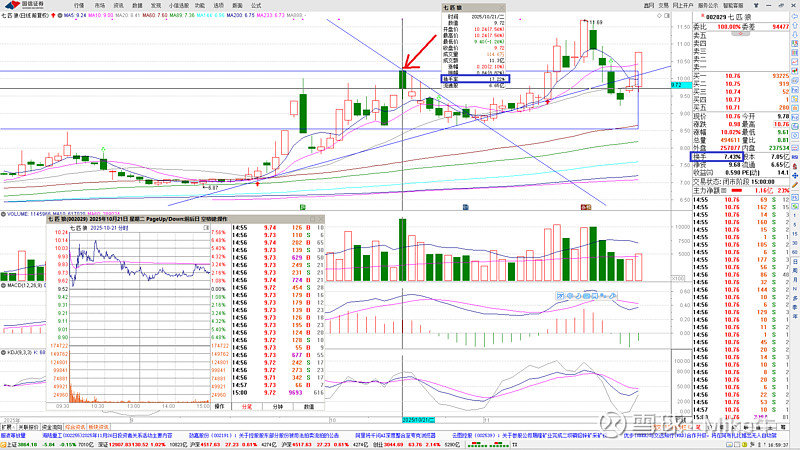Open 智能客服 at top right

733,5
